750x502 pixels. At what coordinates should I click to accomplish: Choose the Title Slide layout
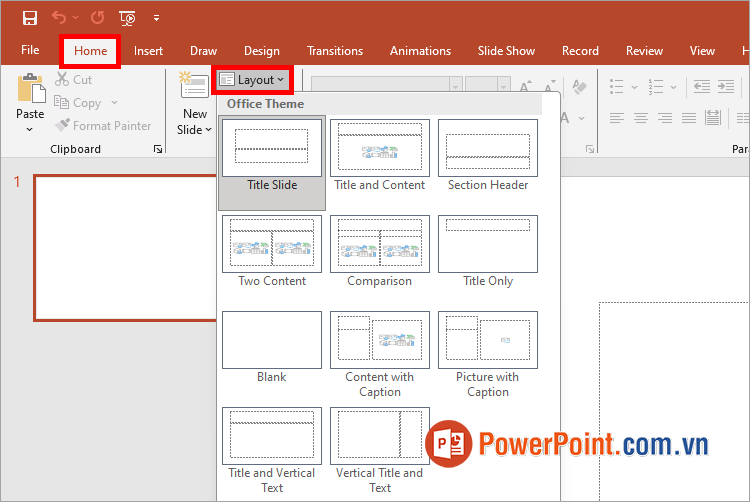click(272, 163)
